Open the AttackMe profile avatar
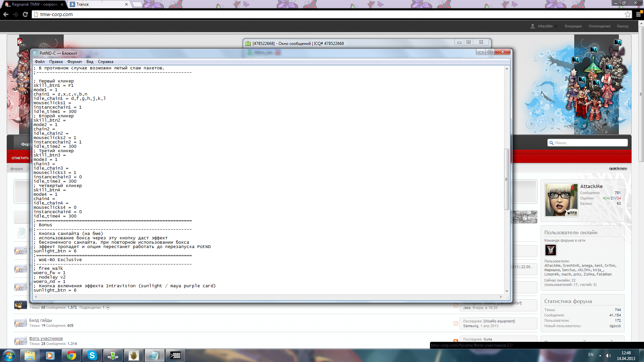Viewport: 644px width, 362px height. click(561, 200)
